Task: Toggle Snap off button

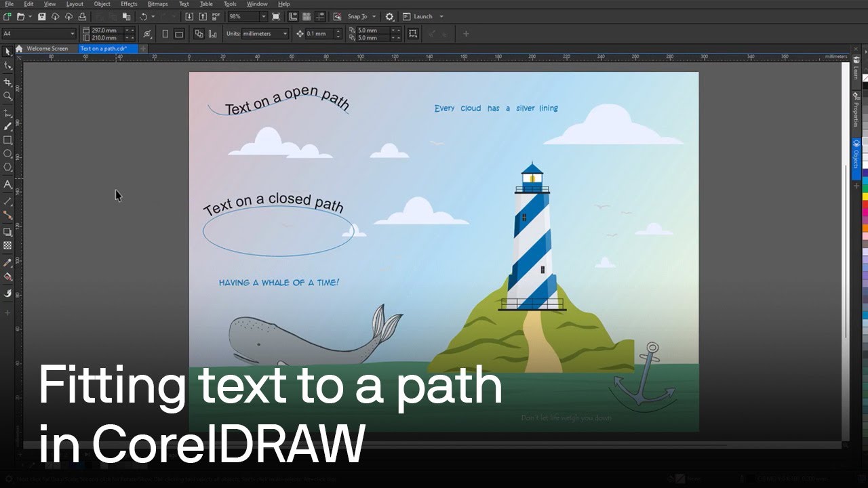Action: click(x=338, y=16)
